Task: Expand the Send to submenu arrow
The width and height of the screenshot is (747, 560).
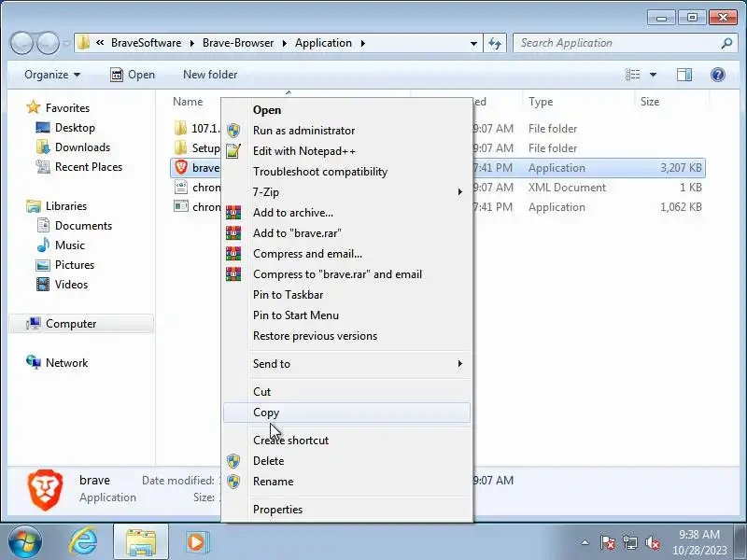Action: [x=459, y=364]
